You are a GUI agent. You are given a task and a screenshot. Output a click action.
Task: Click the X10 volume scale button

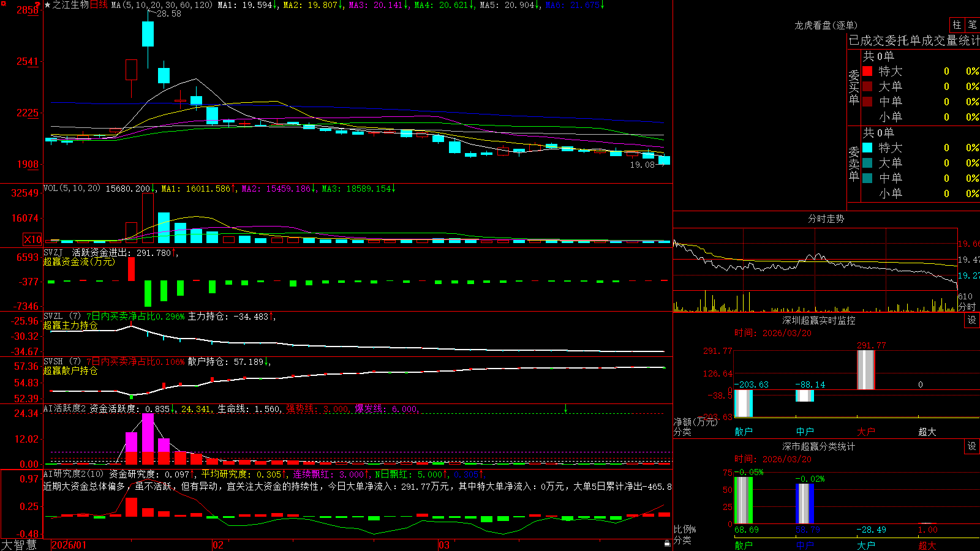(32, 239)
